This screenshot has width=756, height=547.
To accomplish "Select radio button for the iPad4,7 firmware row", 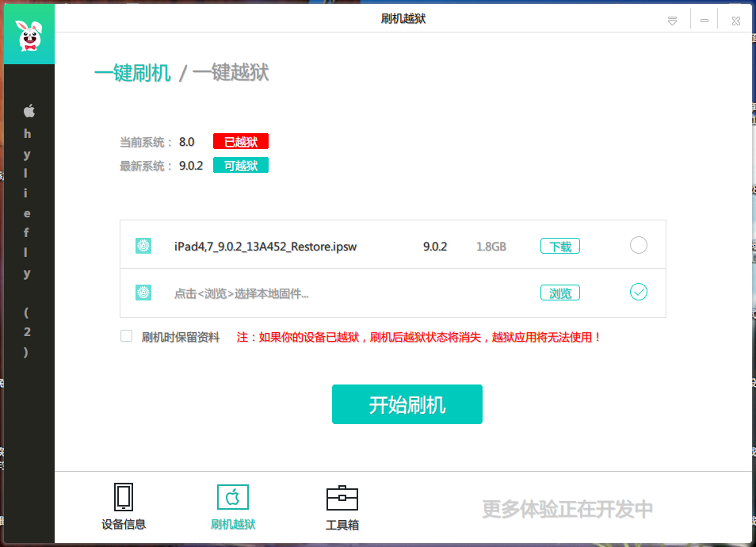I will coord(638,246).
